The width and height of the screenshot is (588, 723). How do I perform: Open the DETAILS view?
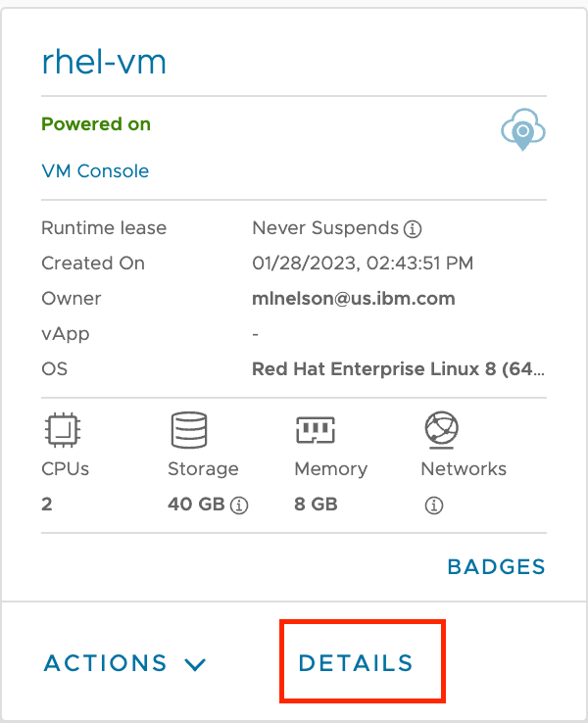pos(356,662)
